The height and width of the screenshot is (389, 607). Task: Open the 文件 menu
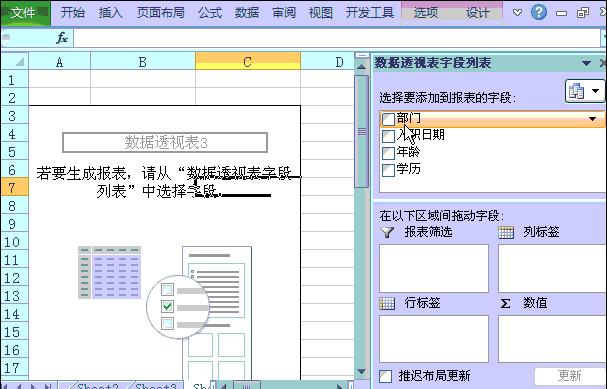[x=26, y=13]
